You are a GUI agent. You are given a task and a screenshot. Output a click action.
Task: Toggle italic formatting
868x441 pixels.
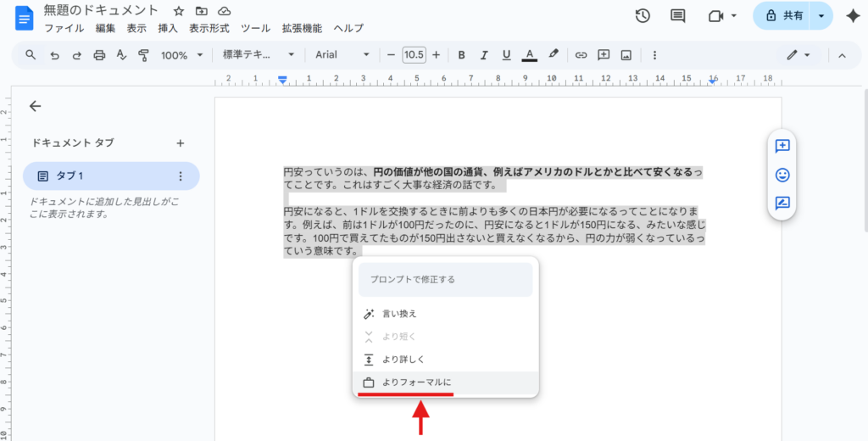(x=484, y=55)
